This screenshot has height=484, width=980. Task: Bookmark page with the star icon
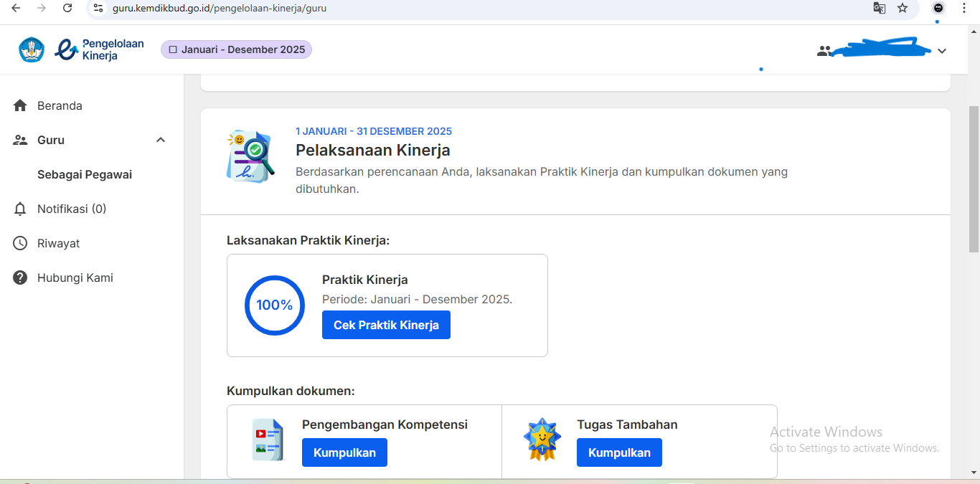tap(903, 8)
